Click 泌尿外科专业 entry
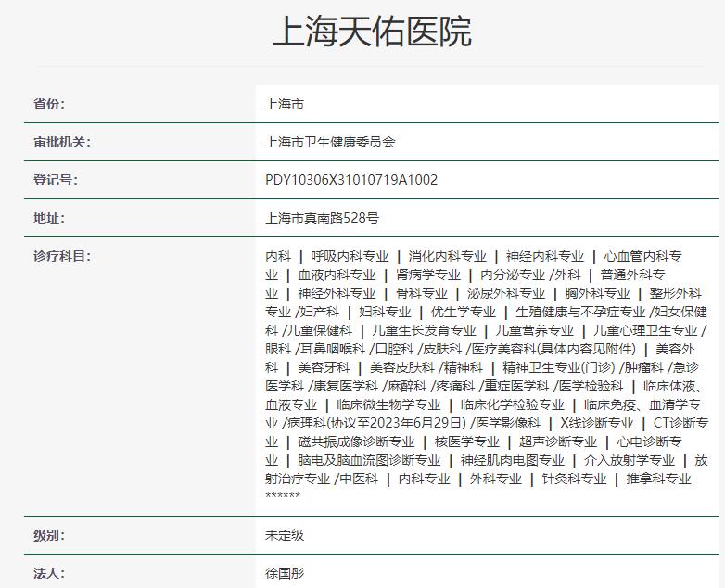The width and height of the screenshot is (725, 588). pos(506,293)
